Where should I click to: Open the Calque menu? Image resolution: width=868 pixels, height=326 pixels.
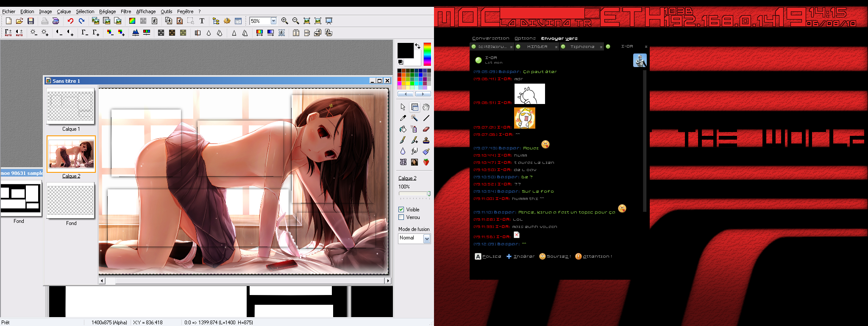click(64, 11)
